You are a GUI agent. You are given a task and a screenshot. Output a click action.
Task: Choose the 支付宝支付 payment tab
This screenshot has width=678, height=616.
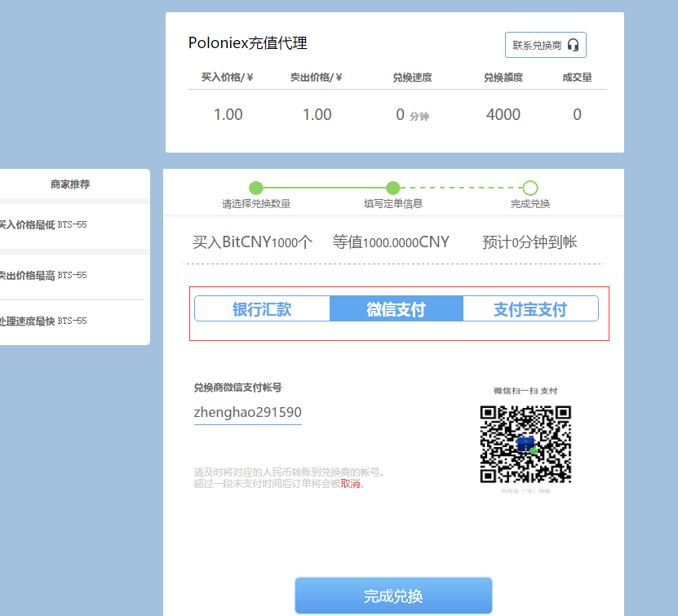point(530,309)
